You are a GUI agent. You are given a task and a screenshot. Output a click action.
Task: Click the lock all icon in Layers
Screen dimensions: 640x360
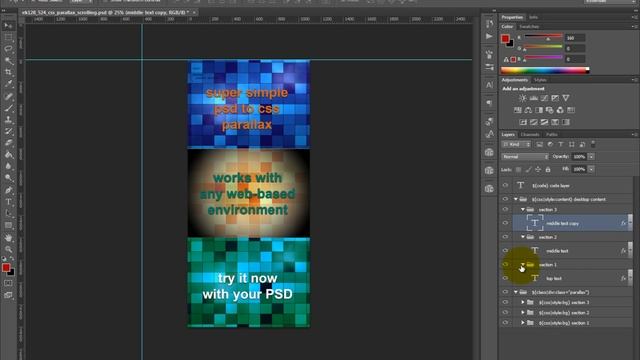pos(548,169)
